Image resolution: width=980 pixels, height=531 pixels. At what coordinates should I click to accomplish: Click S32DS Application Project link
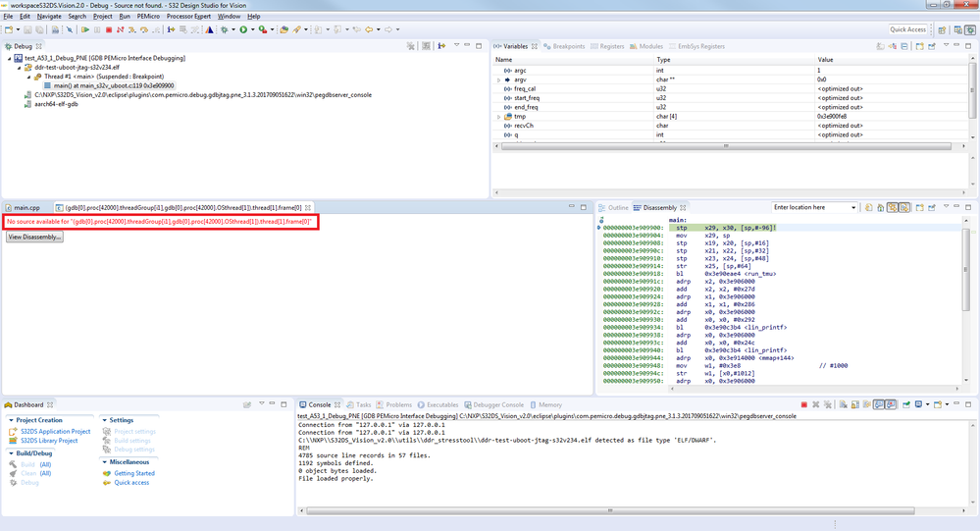[55, 432]
